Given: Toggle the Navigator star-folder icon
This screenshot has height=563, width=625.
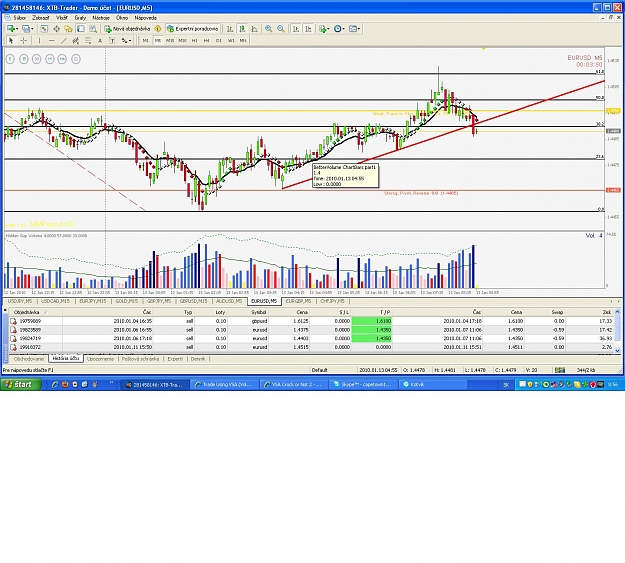Looking at the screenshot, I should (x=69, y=29).
